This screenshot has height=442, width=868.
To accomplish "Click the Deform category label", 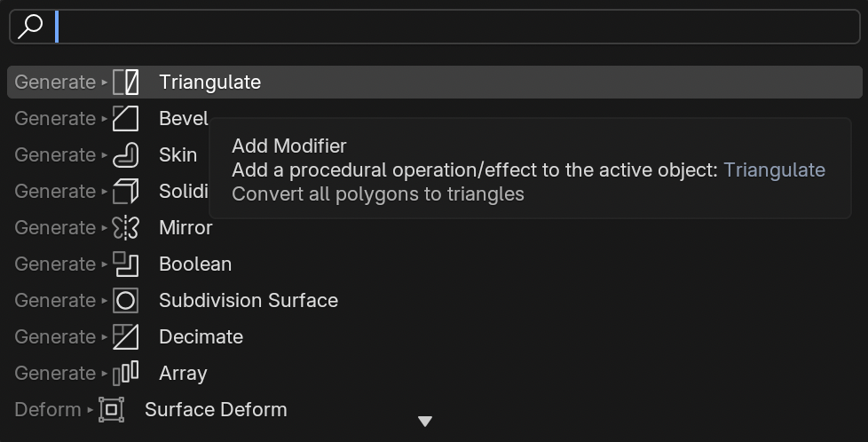I will tap(48, 410).
